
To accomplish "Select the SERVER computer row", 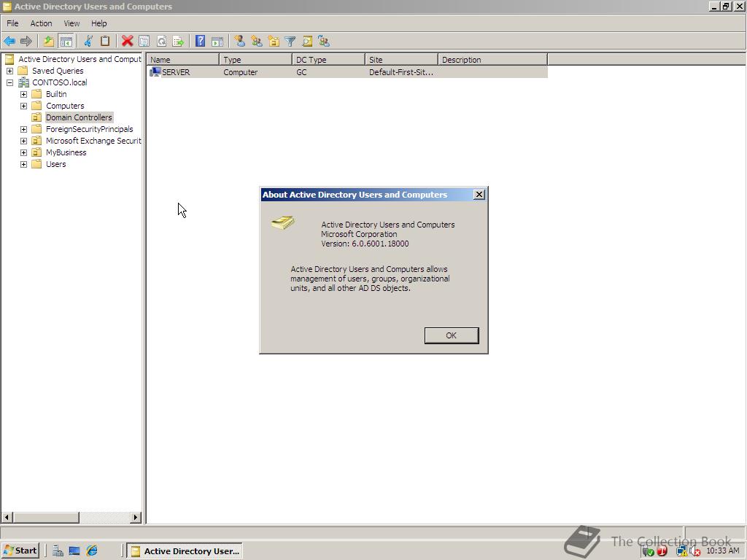I will coord(347,72).
